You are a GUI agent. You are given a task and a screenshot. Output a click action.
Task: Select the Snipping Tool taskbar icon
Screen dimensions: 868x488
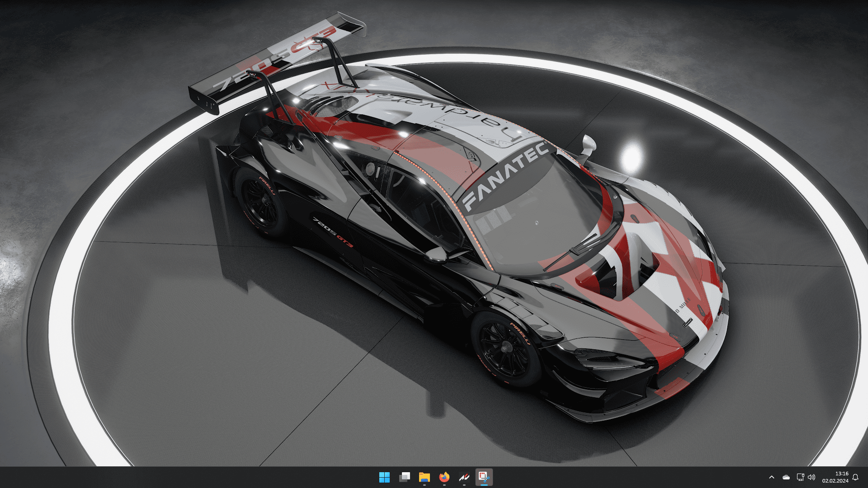click(x=484, y=477)
